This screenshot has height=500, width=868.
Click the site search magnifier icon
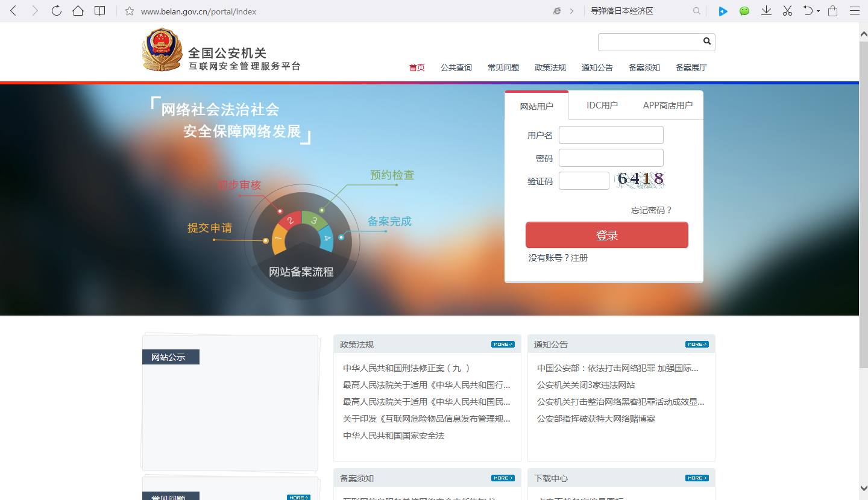click(707, 42)
